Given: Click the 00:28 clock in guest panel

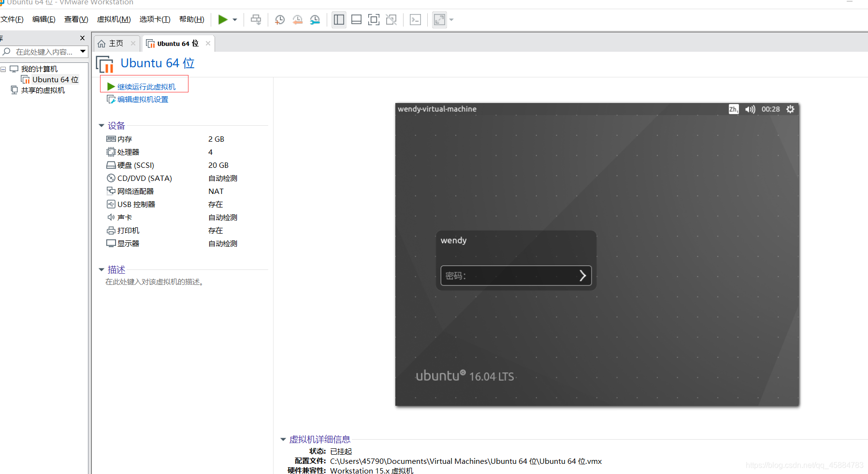Looking at the screenshot, I should click(771, 109).
